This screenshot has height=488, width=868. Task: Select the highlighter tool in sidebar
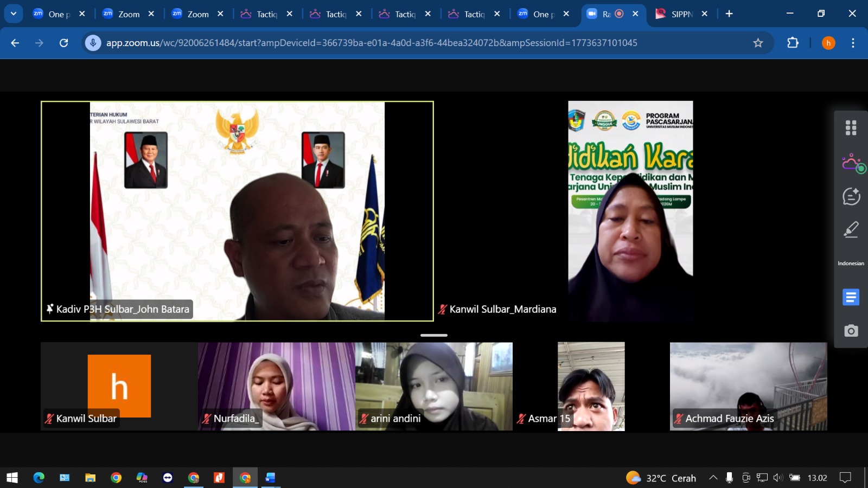pos(851,230)
